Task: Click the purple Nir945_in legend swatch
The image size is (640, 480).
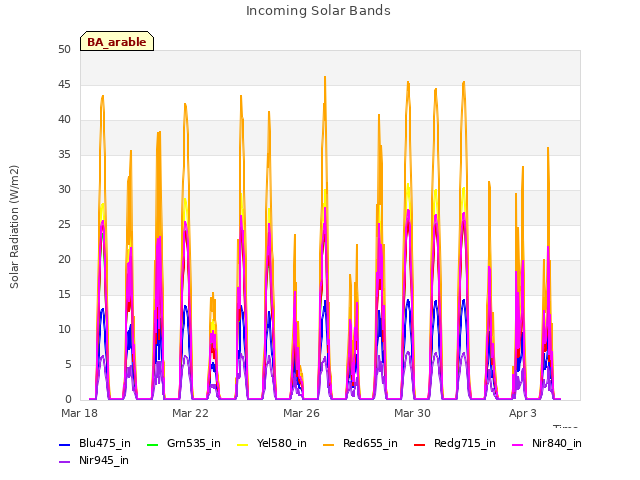Action: (x=64, y=462)
